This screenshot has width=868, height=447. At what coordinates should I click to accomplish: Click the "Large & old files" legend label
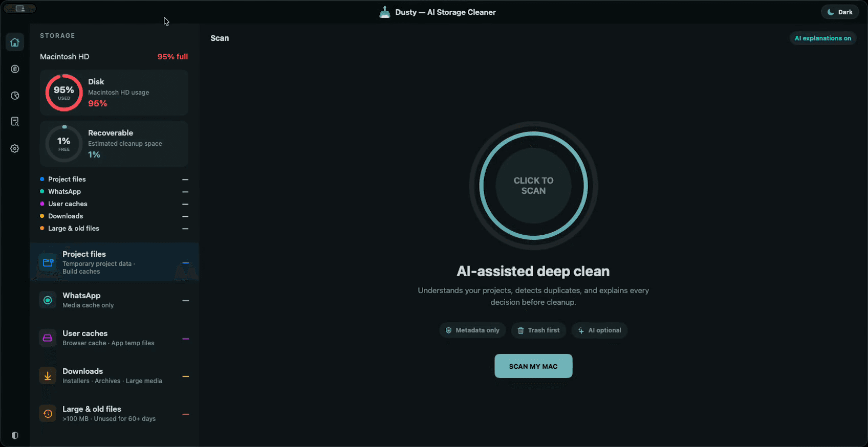pos(74,228)
